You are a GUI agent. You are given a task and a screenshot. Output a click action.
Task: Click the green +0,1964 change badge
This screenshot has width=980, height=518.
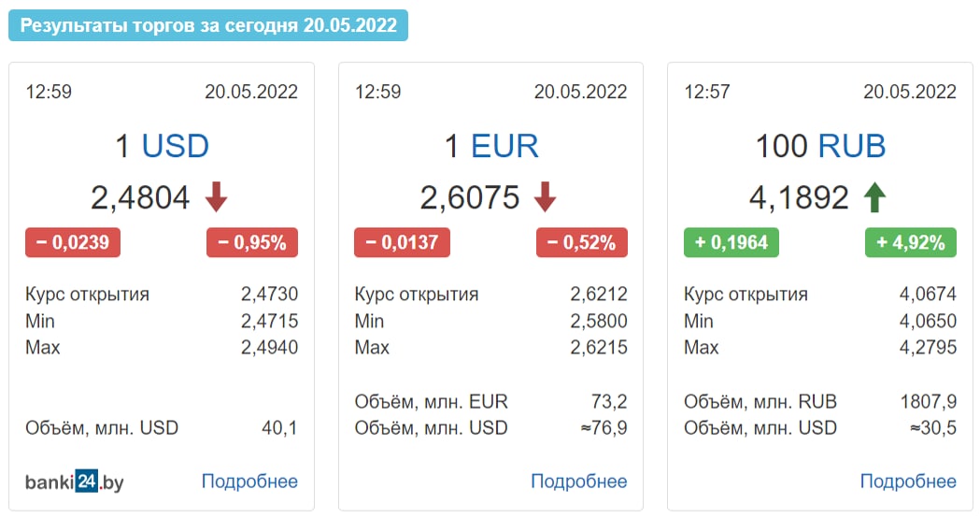[731, 243]
